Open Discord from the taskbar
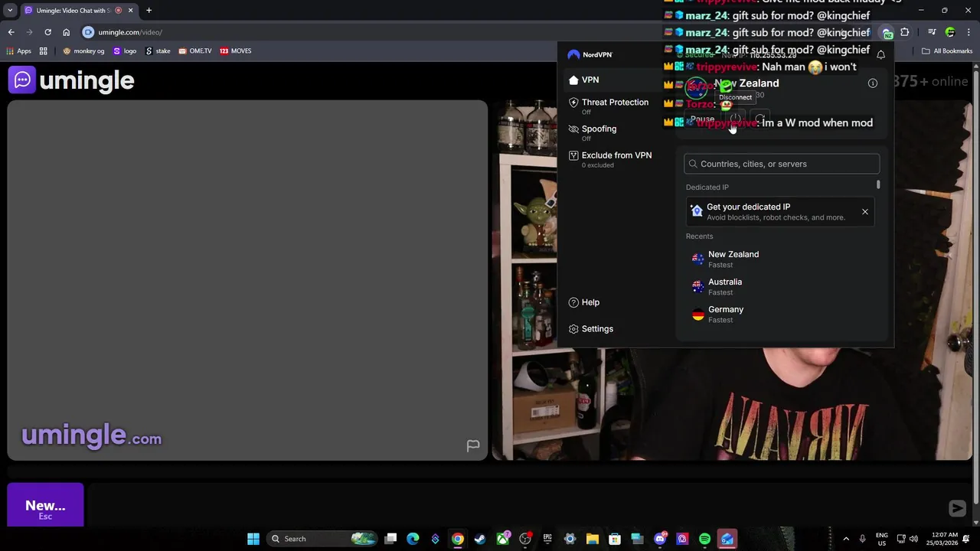The image size is (980, 551). [x=660, y=539]
